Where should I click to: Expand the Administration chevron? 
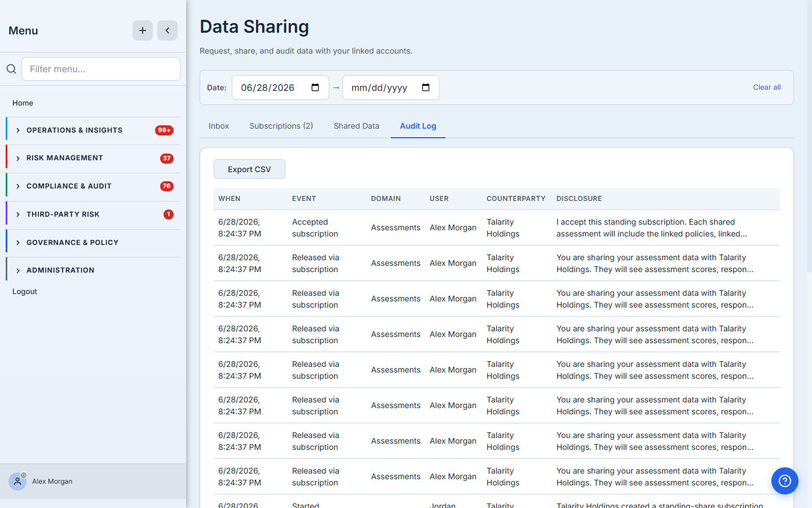(x=18, y=270)
